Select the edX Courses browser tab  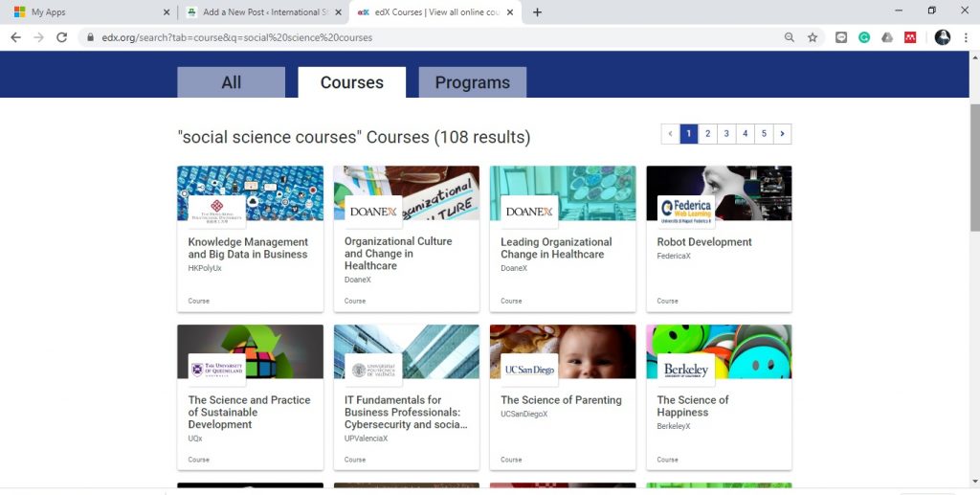[x=435, y=12]
